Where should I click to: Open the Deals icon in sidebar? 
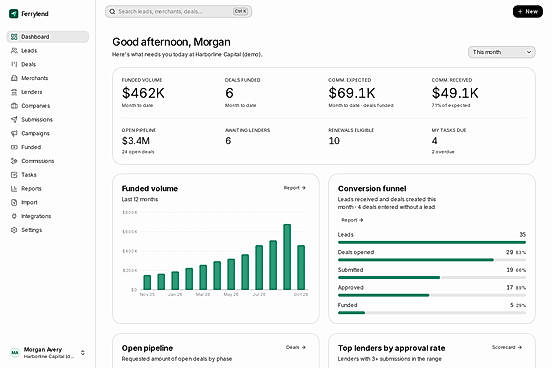(x=14, y=64)
